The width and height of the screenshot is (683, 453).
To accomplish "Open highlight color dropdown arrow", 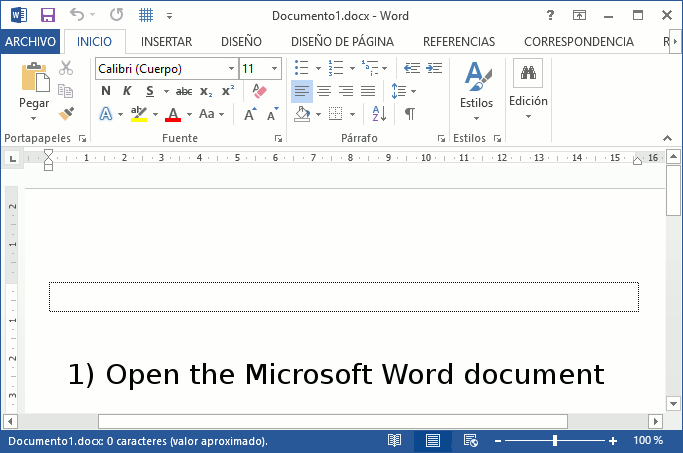I will (x=155, y=115).
